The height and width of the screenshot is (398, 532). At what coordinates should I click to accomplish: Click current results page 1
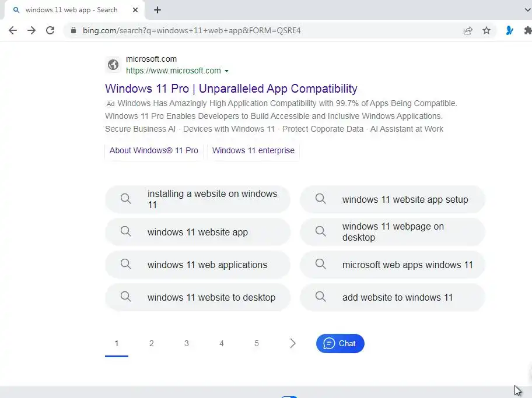[117, 343]
